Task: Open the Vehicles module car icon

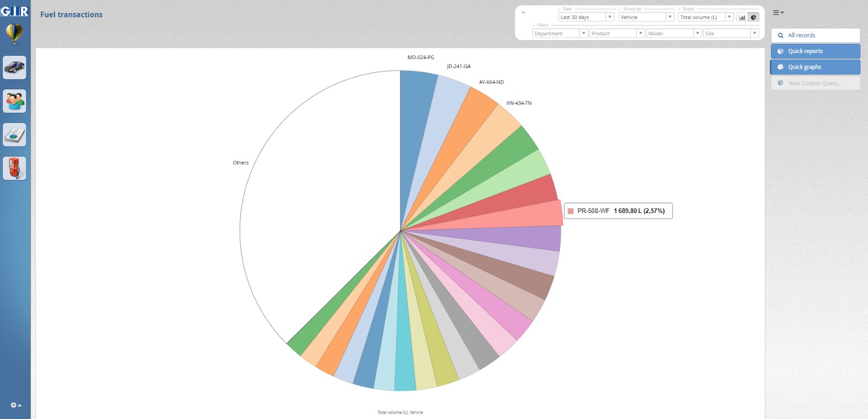Action: pyautogui.click(x=14, y=68)
